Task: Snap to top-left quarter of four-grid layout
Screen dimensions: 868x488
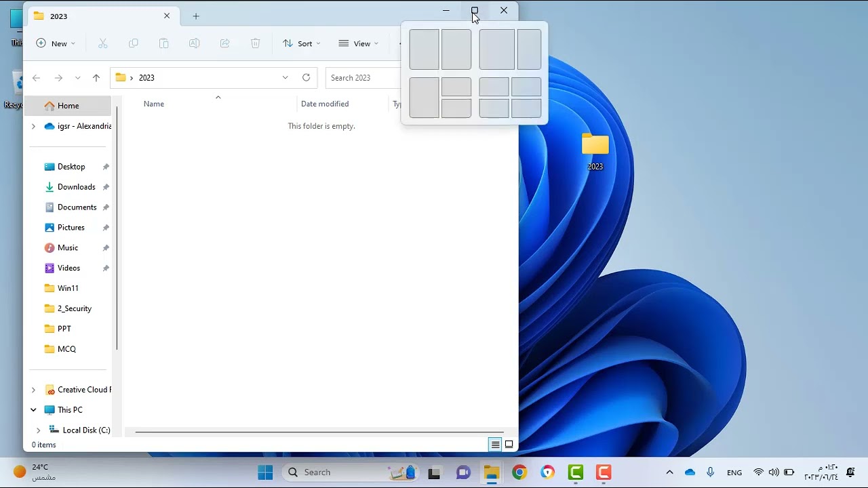Action: 494,87
